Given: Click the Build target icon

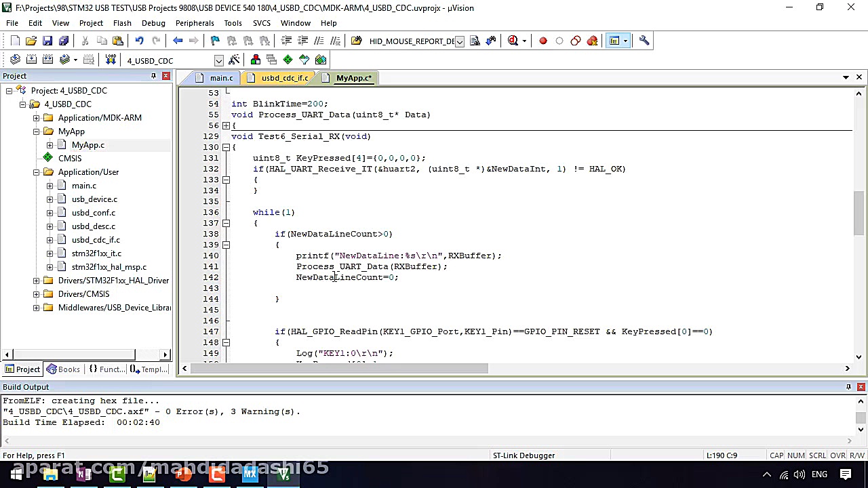Looking at the screenshot, I should (x=31, y=60).
